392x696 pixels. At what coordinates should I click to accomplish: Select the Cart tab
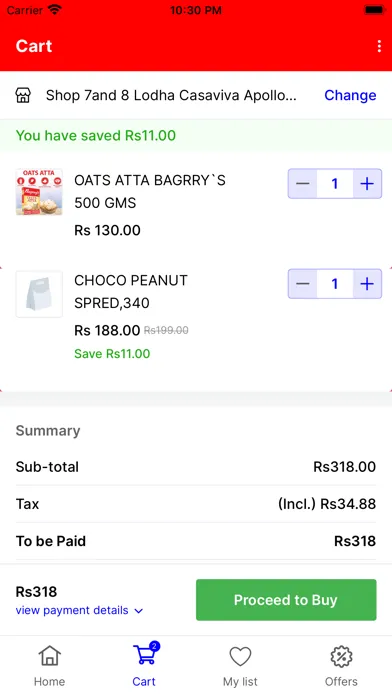[x=144, y=666]
